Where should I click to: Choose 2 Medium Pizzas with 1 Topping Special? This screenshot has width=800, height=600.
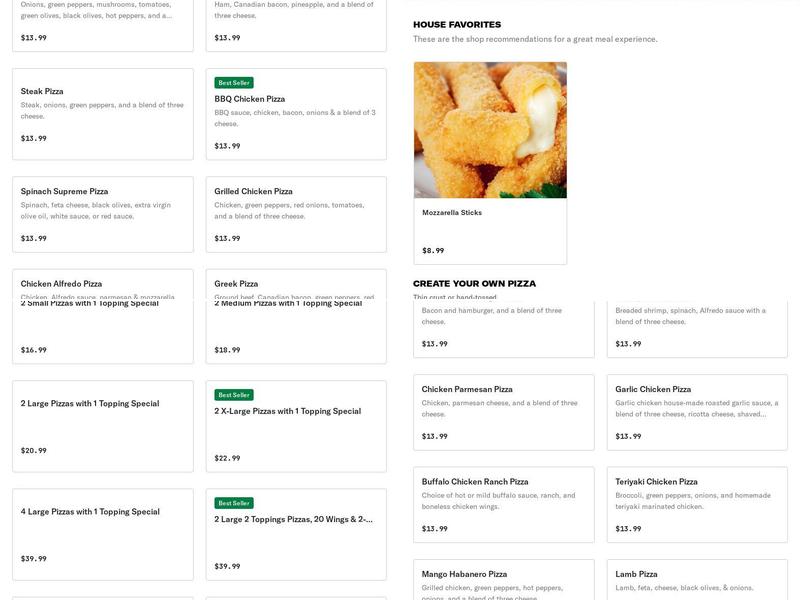coord(296,332)
